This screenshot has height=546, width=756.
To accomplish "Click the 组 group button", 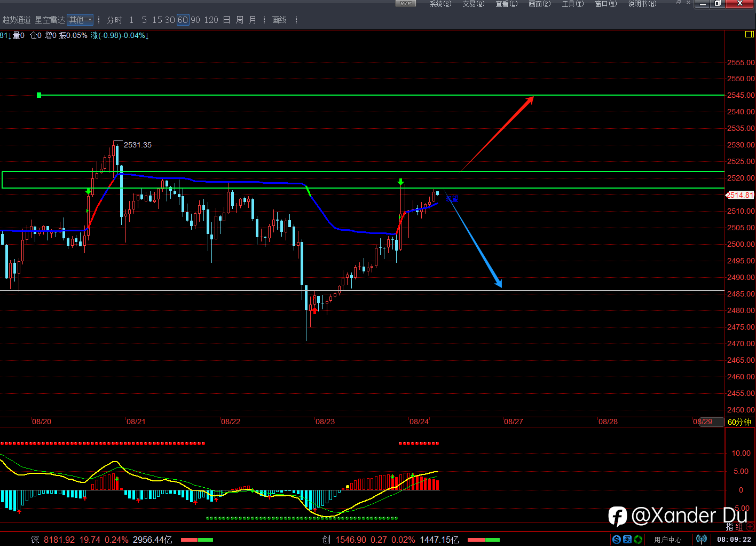I will coord(739,527).
